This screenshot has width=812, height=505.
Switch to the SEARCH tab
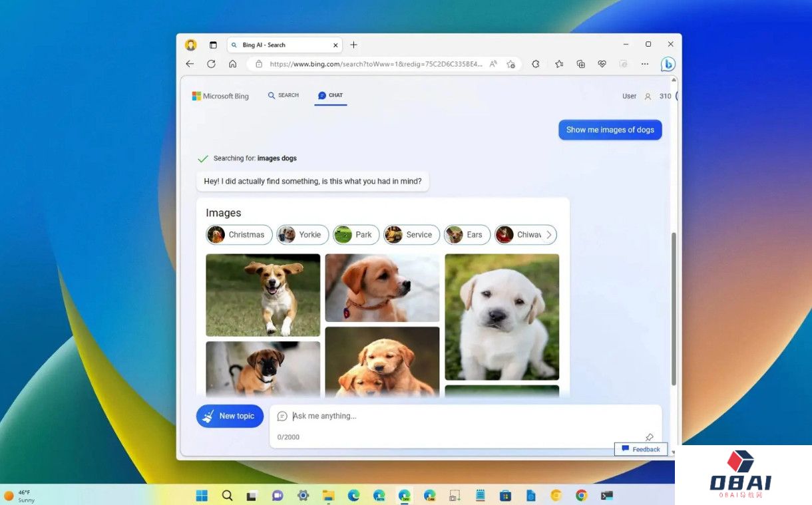(283, 96)
